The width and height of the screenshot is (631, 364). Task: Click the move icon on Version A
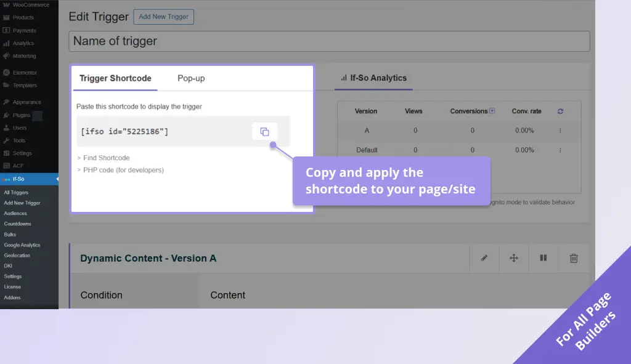click(514, 258)
